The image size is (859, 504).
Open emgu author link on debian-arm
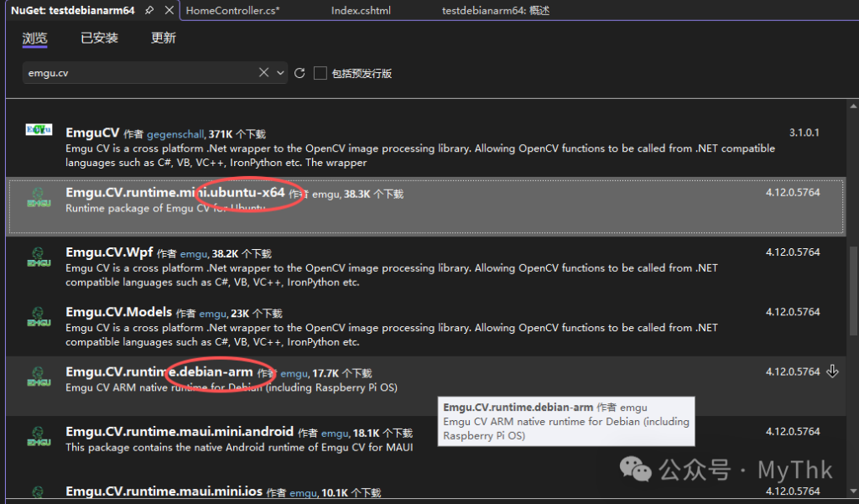[x=294, y=374]
